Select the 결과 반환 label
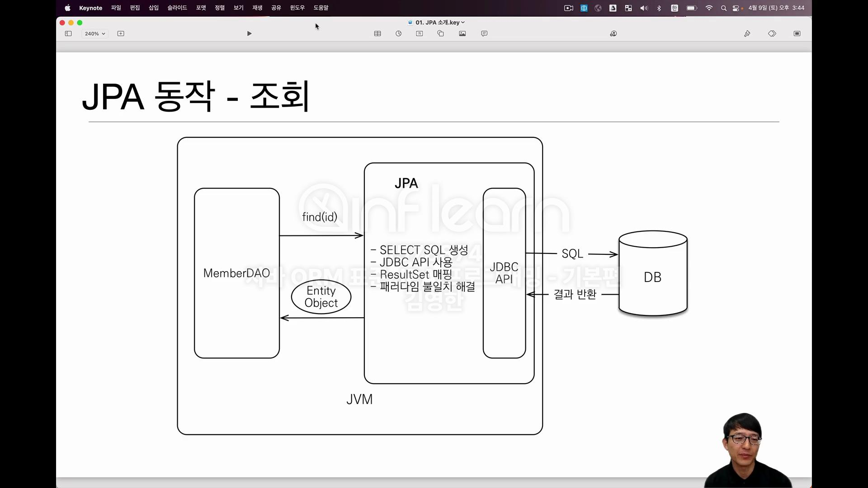Screen dimensions: 868x488 click(x=575, y=294)
